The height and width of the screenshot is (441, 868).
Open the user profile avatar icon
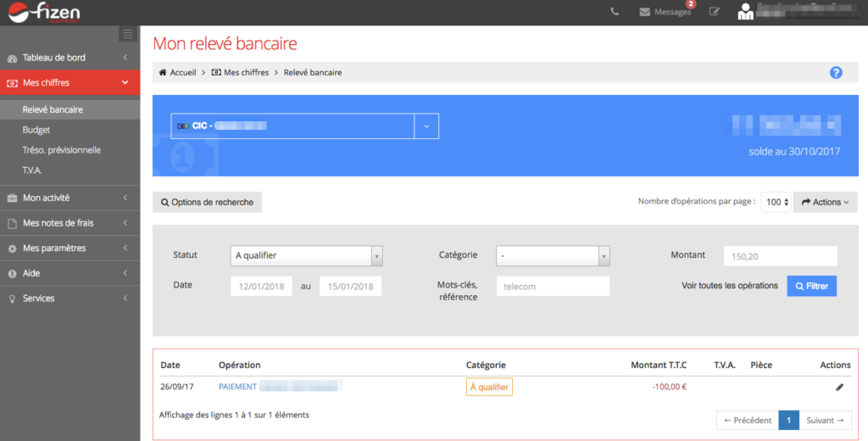[x=745, y=12]
